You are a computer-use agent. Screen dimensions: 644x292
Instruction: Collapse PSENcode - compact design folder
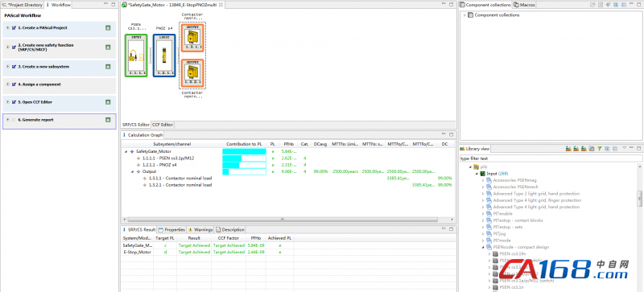[483, 247]
